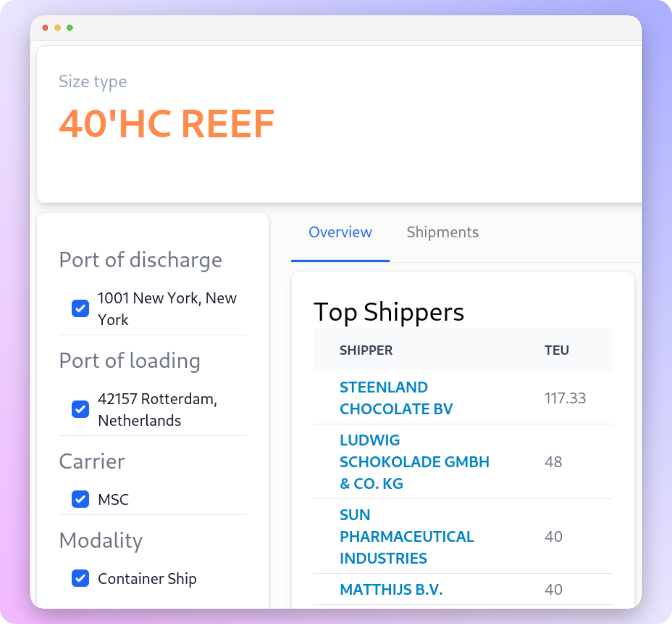
Task: Select the 48 TEU value
Action: (553, 462)
